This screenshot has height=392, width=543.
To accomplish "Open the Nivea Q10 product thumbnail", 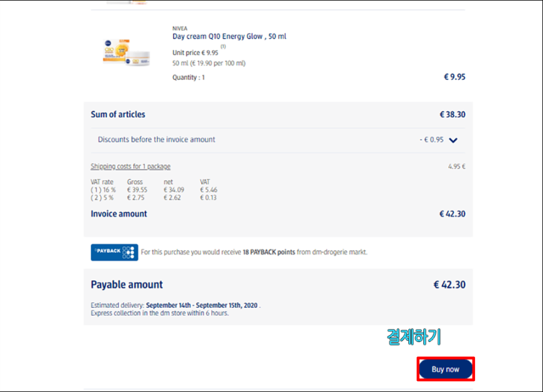I will point(127,52).
